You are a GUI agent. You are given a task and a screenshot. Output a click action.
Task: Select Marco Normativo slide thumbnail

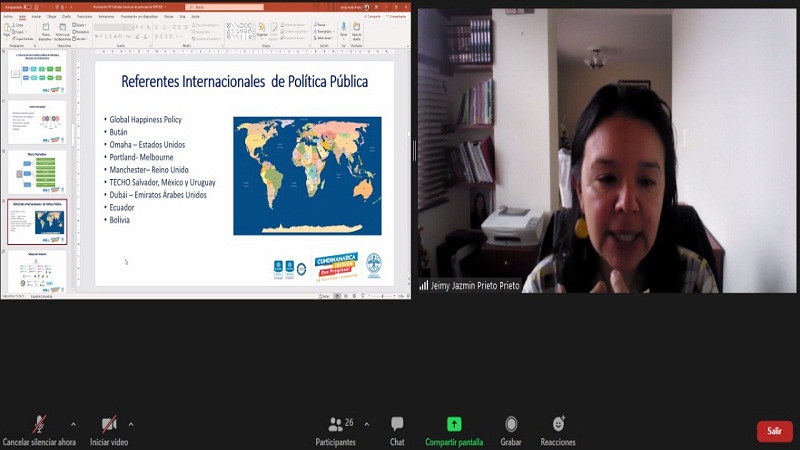tap(37, 172)
